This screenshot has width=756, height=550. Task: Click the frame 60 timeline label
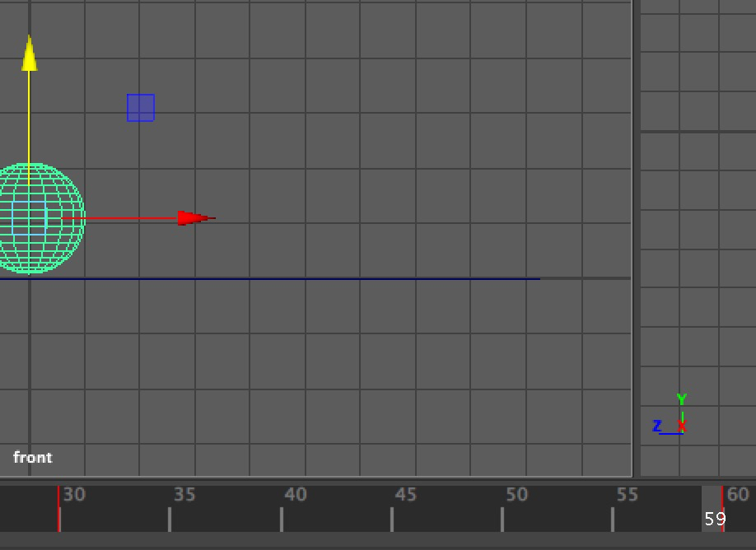(x=738, y=494)
